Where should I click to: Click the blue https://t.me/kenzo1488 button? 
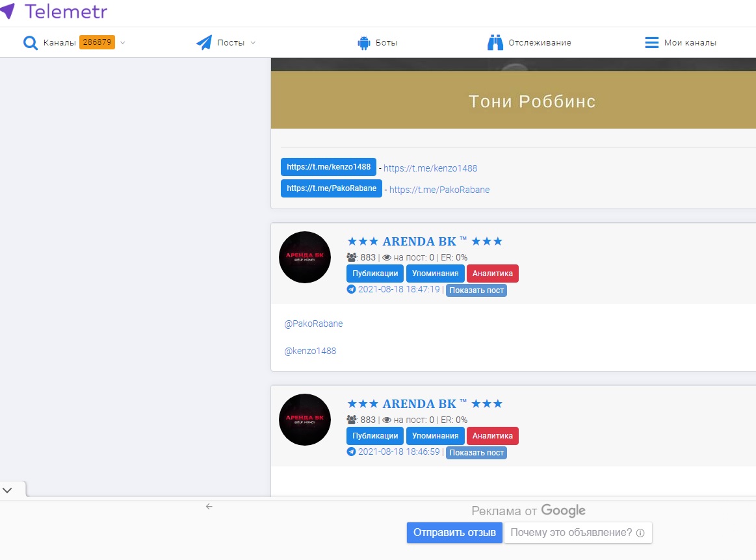tap(328, 167)
